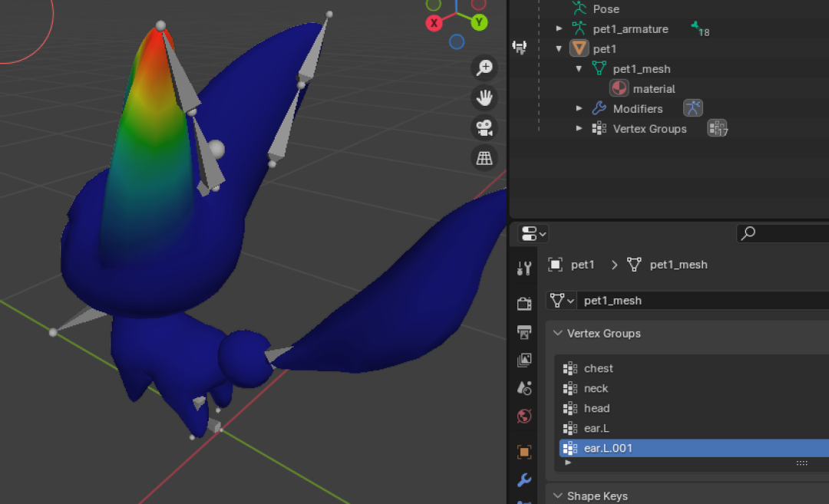Screen dimensions: 829x504
Task: Select the ear.L vertex group
Action: (x=694, y=429)
